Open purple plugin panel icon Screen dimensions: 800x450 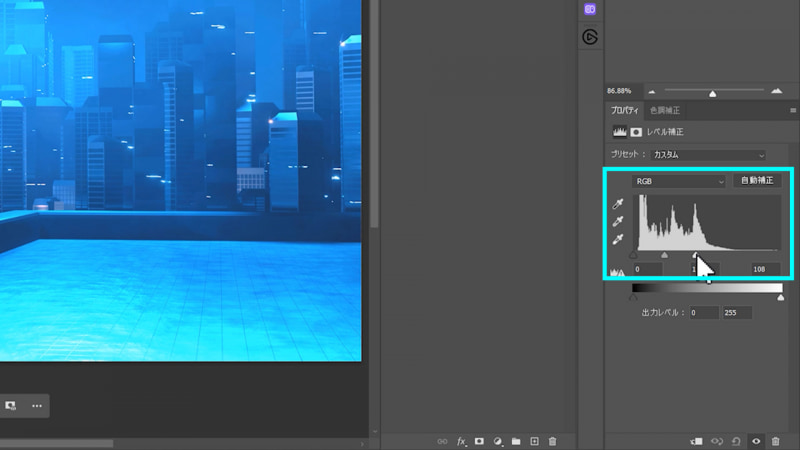pos(590,9)
